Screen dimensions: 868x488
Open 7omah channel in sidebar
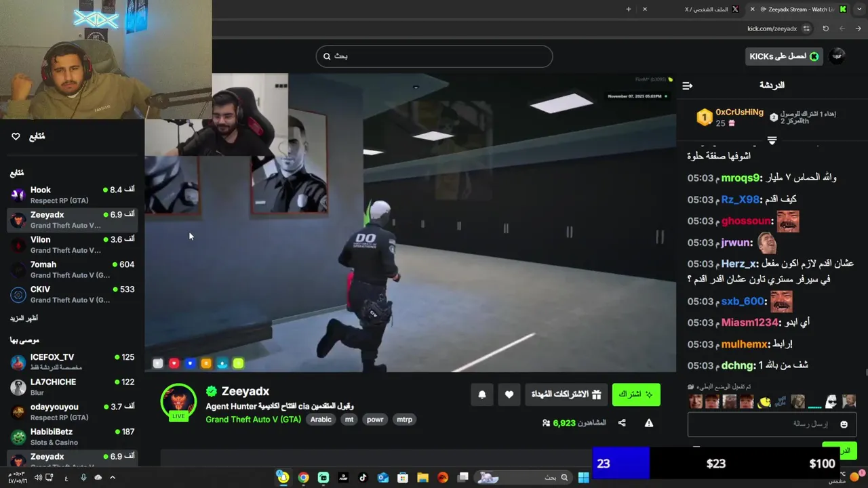[x=71, y=270]
